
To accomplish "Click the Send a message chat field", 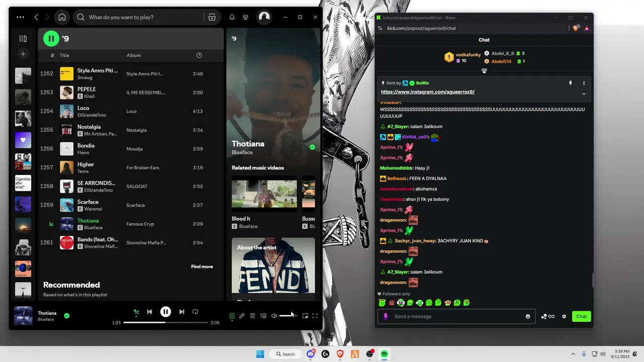I will tap(457, 316).
